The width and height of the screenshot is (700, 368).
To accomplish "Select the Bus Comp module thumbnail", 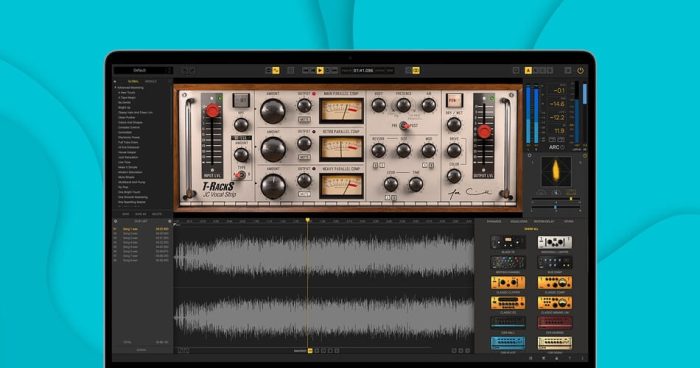I will (554, 263).
